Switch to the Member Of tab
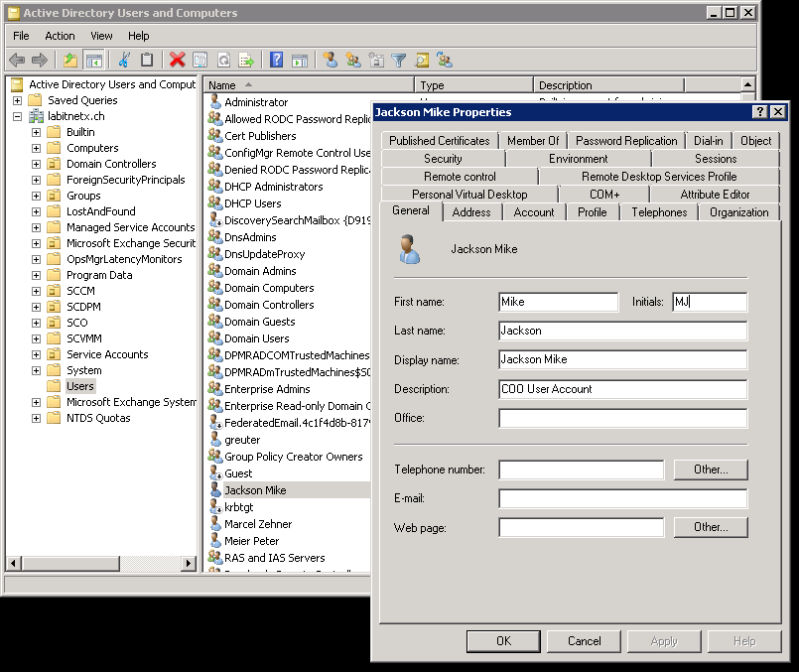 click(533, 141)
